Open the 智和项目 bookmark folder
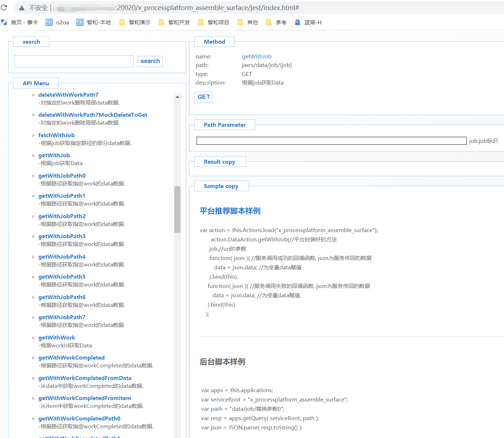Screen dimensions: 504x438 (x=213, y=23)
